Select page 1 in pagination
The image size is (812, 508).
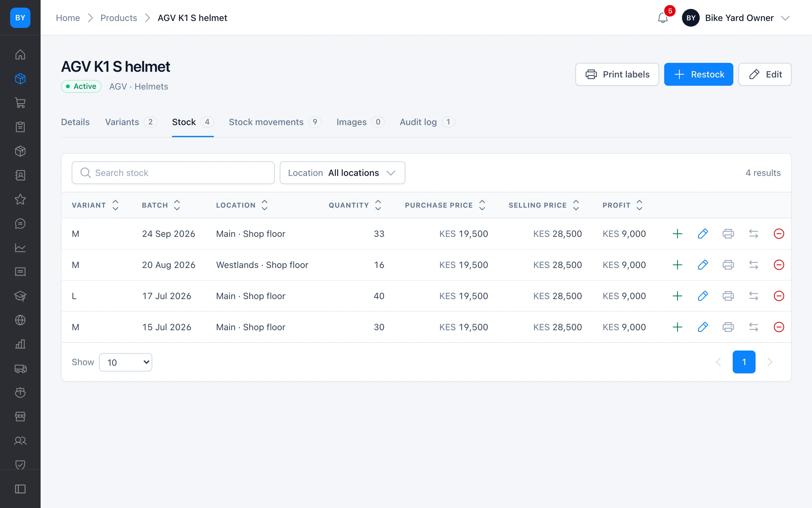coord(744,362)
